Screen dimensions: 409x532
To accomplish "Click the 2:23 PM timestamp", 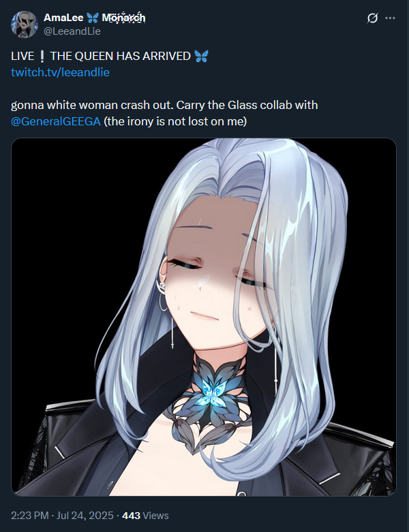I will coord(30,516).
